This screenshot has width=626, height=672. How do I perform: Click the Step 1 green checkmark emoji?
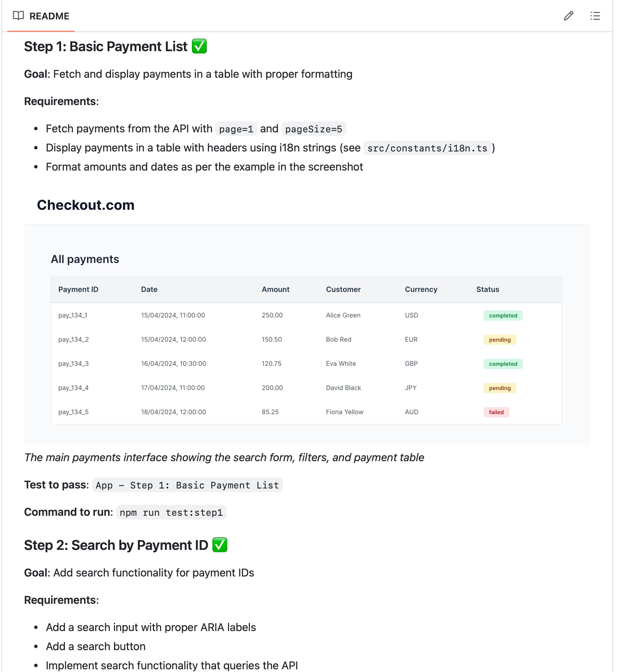click(199, 46)
